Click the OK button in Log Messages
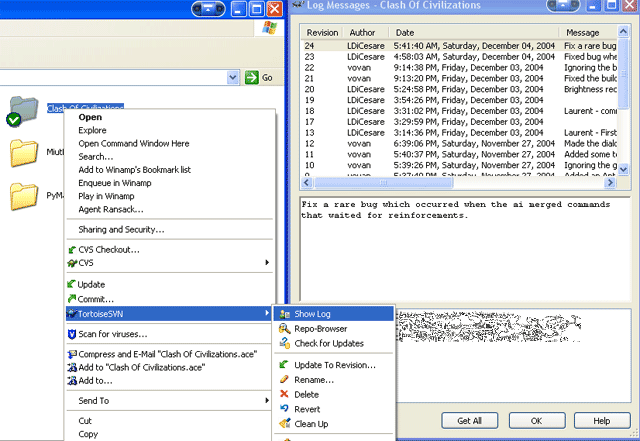 536,420
